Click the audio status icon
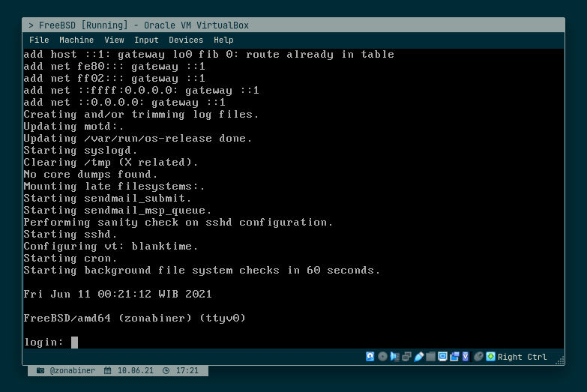The height and width of the screenshot is (392, 587). pyautogui.click(x=394, y=357)
